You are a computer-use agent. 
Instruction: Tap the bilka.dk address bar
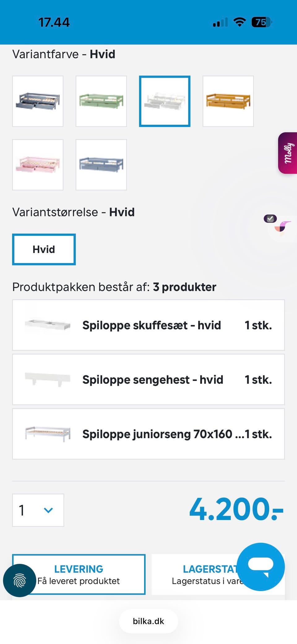148,621
